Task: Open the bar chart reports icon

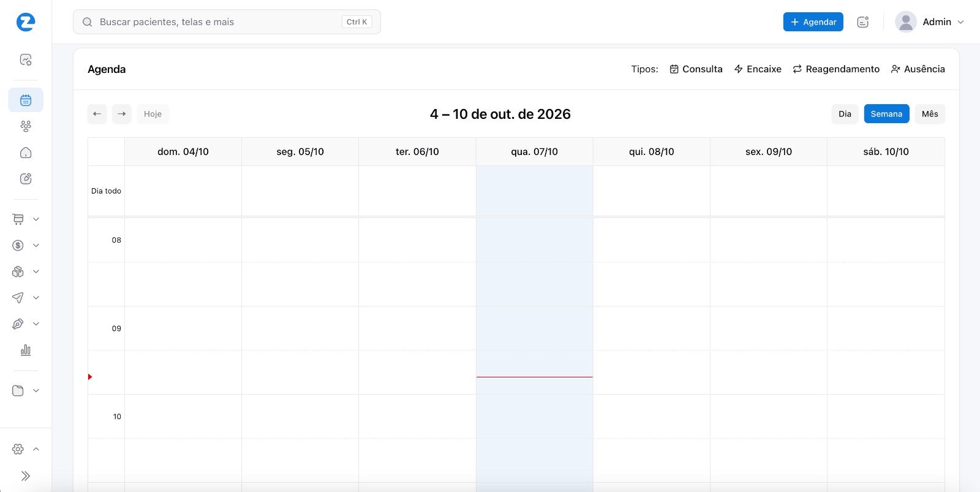Action: pos(26,350)
